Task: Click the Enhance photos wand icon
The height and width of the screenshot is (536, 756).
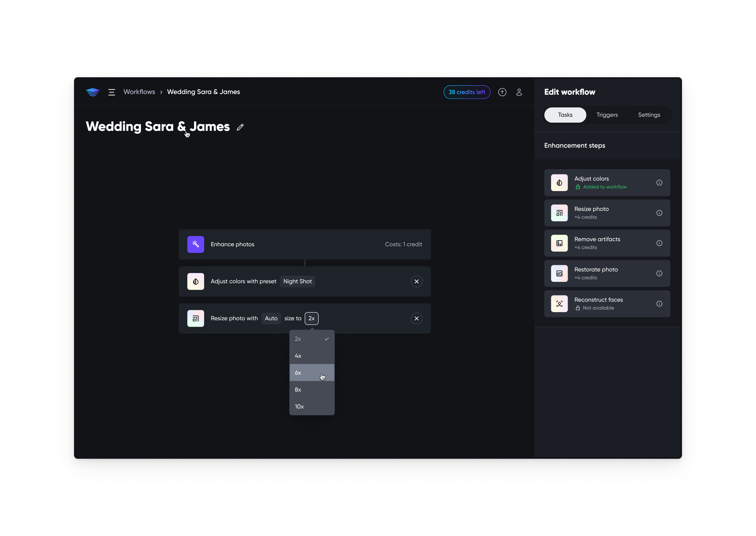Action: coord(196,244)
